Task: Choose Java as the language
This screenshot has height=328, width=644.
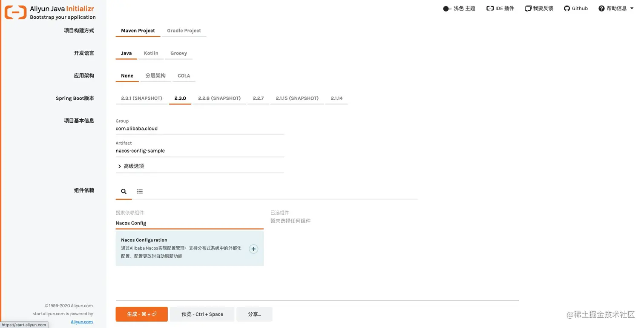Action: click(126, 53)
